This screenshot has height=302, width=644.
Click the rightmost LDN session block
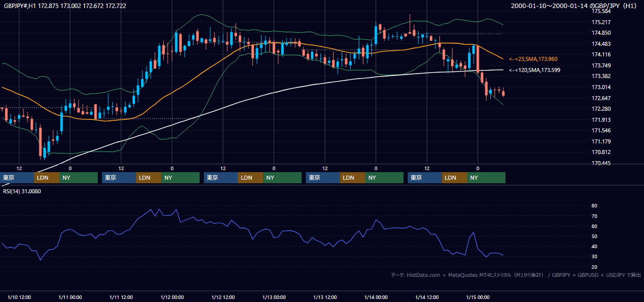[455, 178]
